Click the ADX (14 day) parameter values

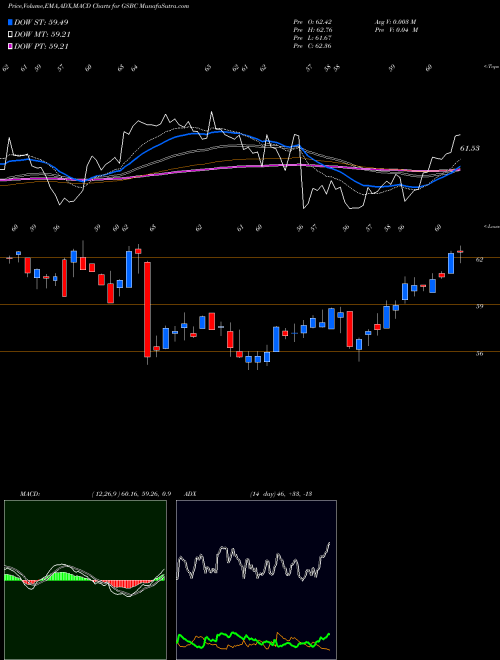click(x=280, y=494)
